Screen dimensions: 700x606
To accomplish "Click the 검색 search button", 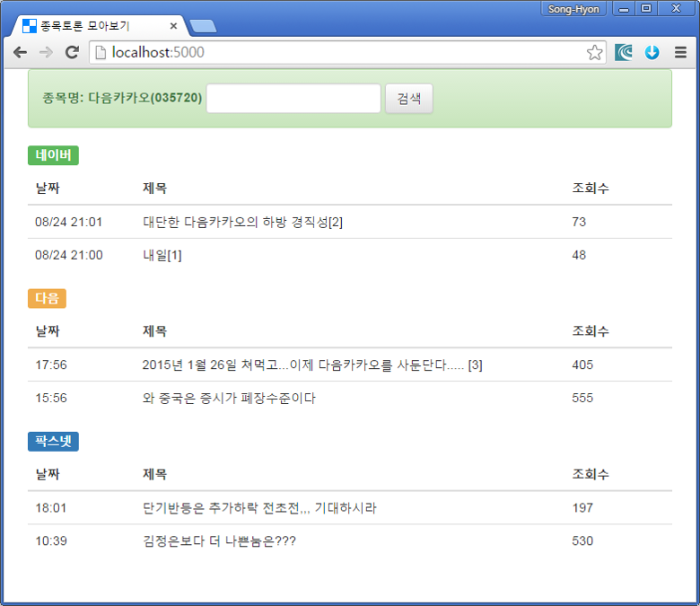I will pos(409,99).
